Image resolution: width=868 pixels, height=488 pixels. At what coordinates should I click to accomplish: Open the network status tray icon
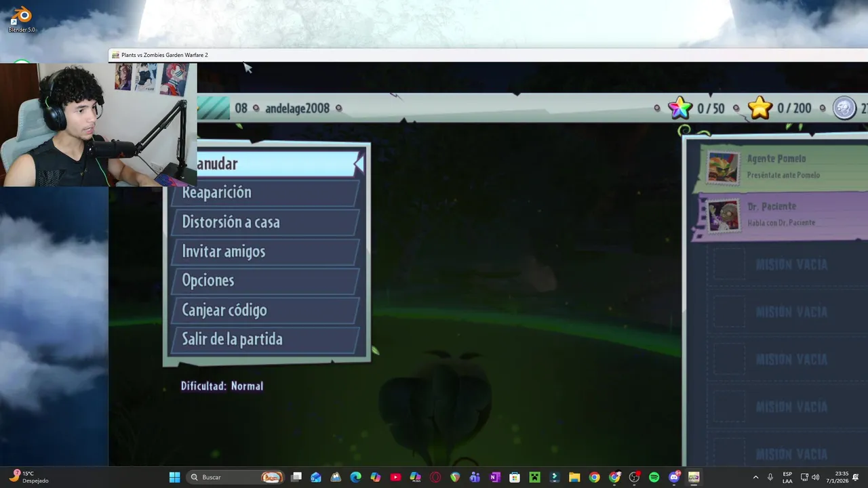click(804, 477)
